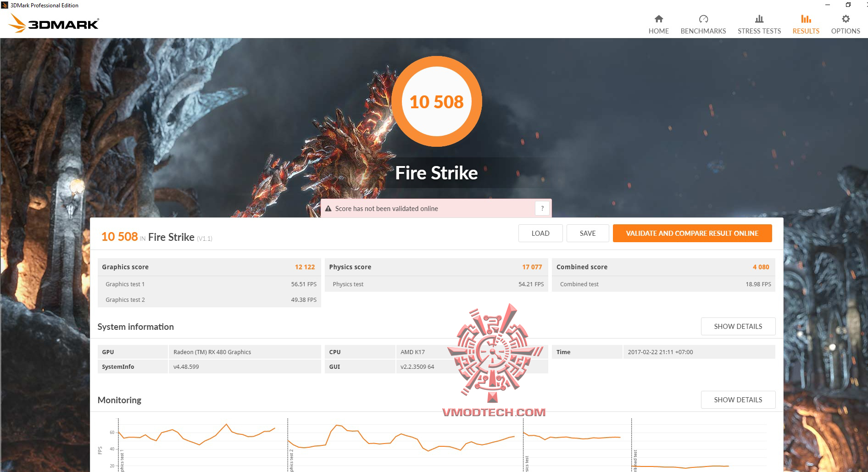Click the System information heading
The height and width of the screenshot is (472, 868).
point(135,327)
